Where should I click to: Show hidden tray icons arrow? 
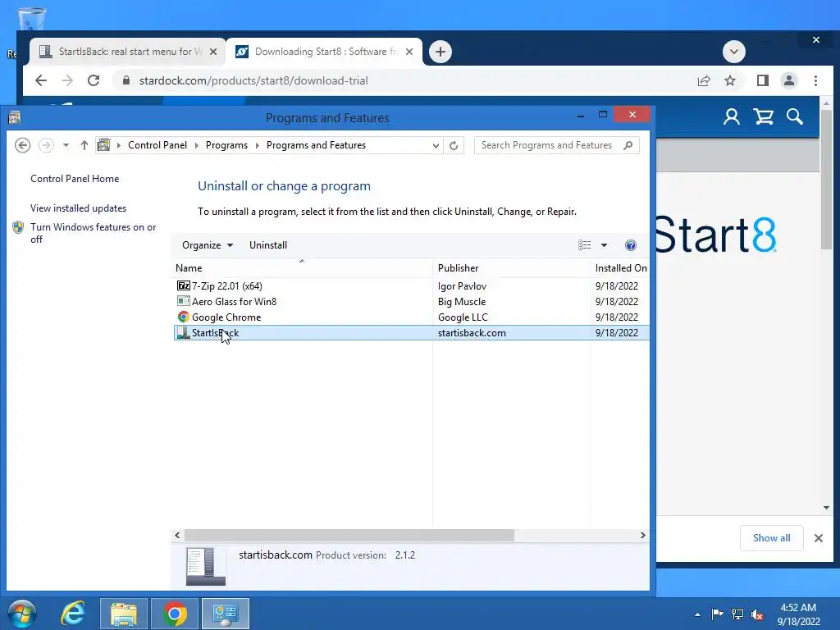click(x=697, y=614)
